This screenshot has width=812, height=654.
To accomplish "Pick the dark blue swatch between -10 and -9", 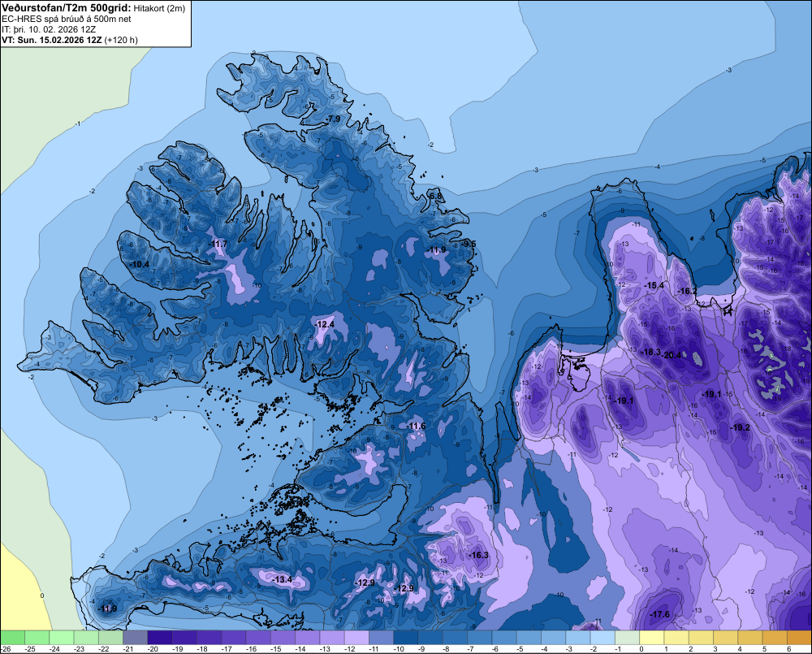I will [406, 638].
